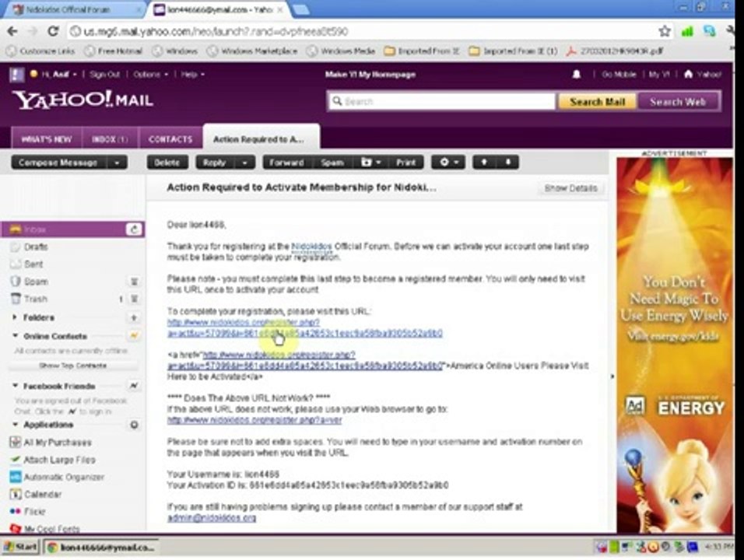Open the Reply dropdown arrow

pos(245,163)
